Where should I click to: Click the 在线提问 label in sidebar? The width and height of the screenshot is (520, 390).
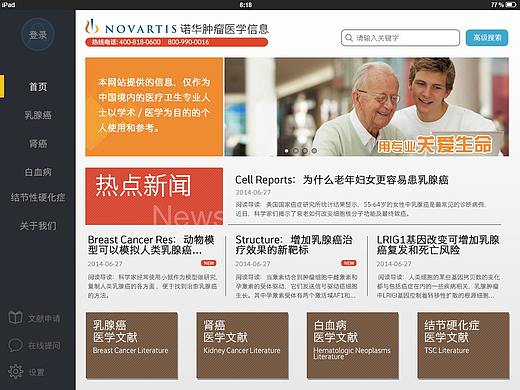pos(44,346)
